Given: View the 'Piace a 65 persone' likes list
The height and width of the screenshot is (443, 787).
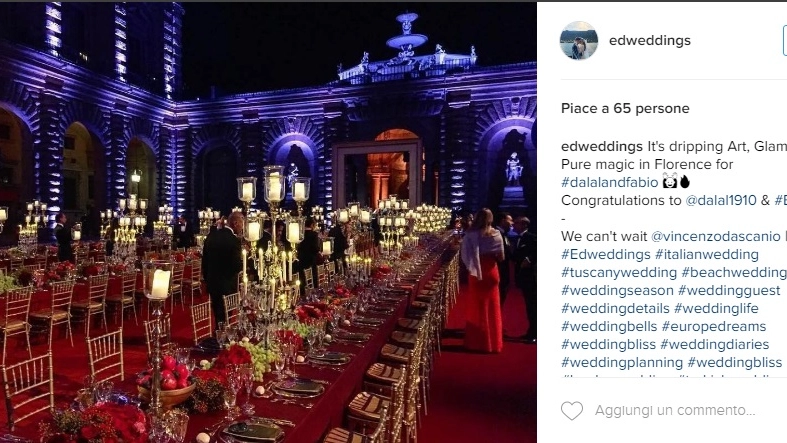Looking at the screenshot, I should 625,108.
